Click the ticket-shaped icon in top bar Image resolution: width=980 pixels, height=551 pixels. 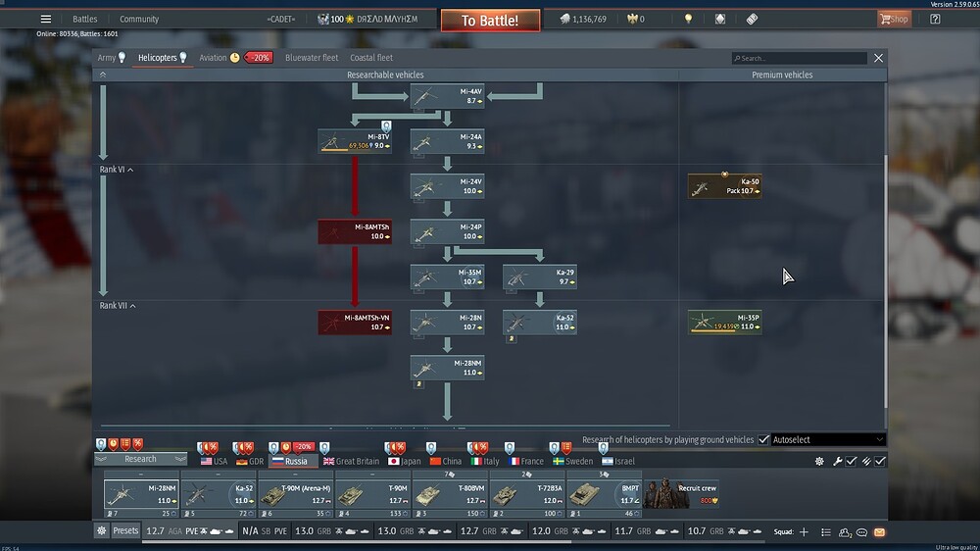pyautogui.click(x=752, y=19)
